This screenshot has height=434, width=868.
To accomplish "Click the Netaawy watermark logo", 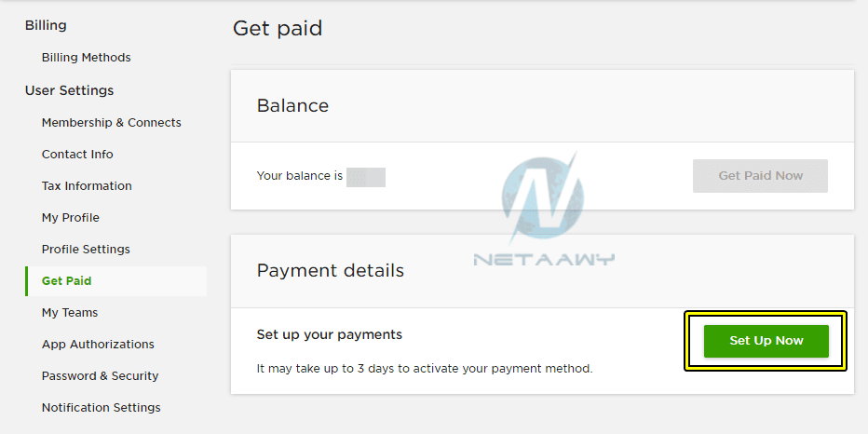I will (x=544, y=208).
